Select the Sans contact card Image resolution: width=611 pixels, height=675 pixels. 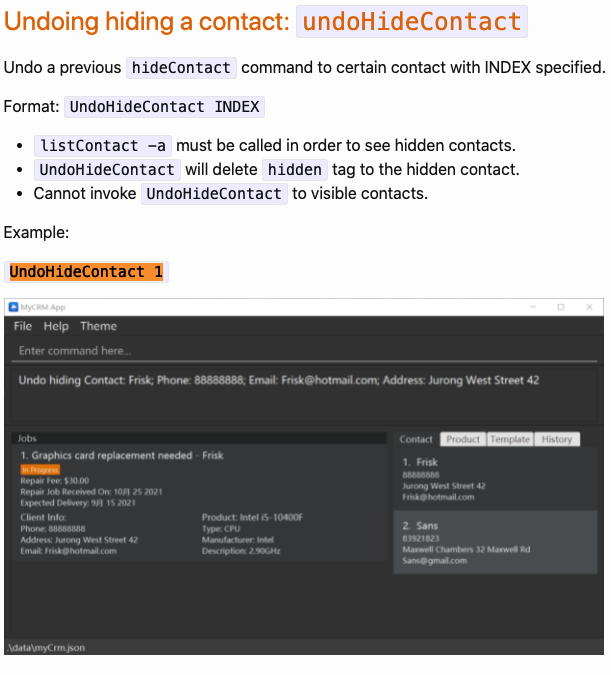click(x=495, y=542)
